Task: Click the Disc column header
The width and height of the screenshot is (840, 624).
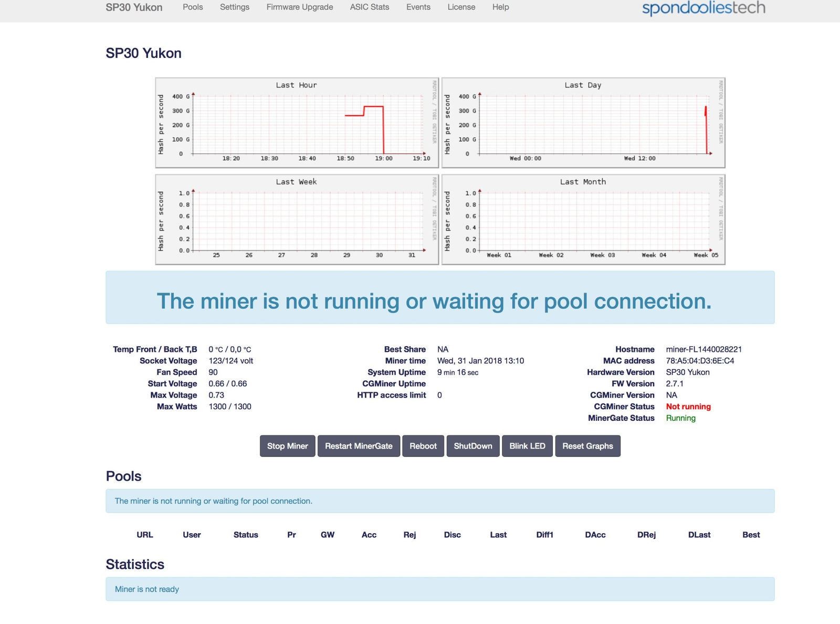Action: pyautogui.click(x=452, y=535)
